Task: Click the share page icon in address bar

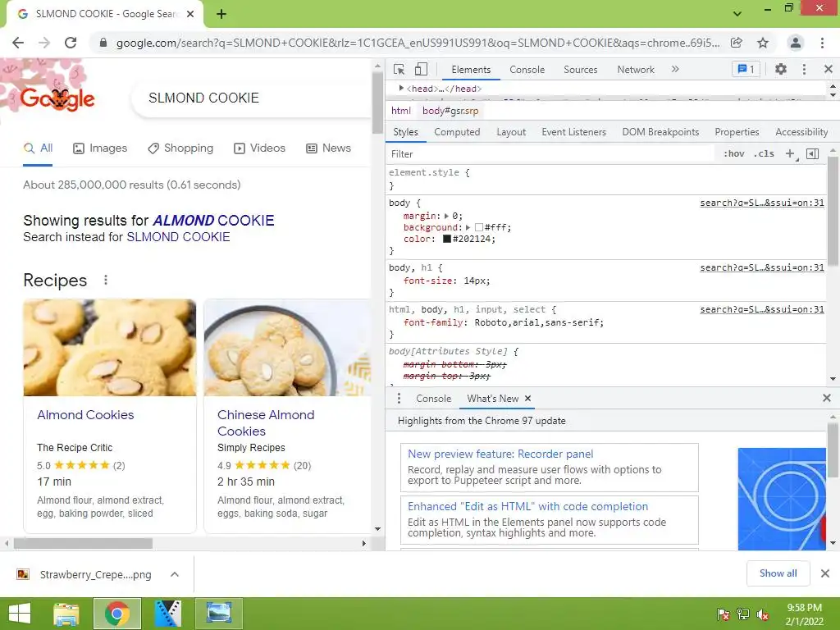Action: [x=737, y=43]
